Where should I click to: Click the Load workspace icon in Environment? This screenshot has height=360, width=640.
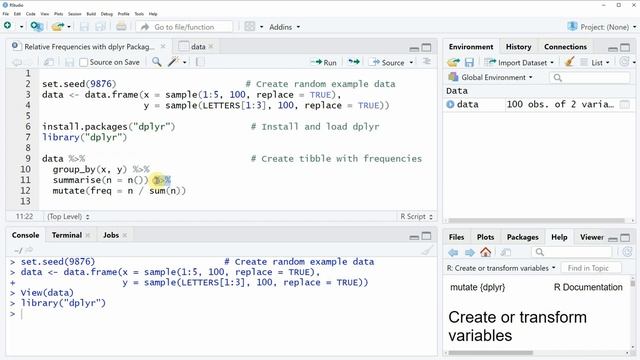[453, 62]
